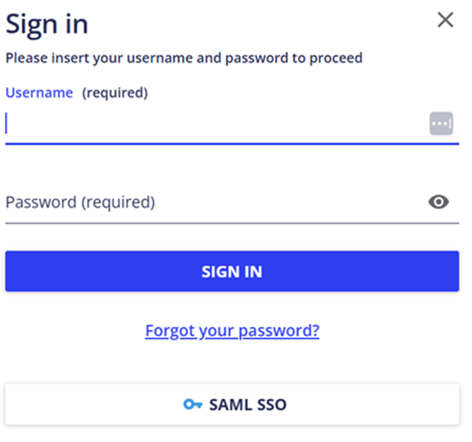Click the password manager autofill icon
The height and width of the screenshot is (442, 472).
pyautogui.click(x=441, y=124)
